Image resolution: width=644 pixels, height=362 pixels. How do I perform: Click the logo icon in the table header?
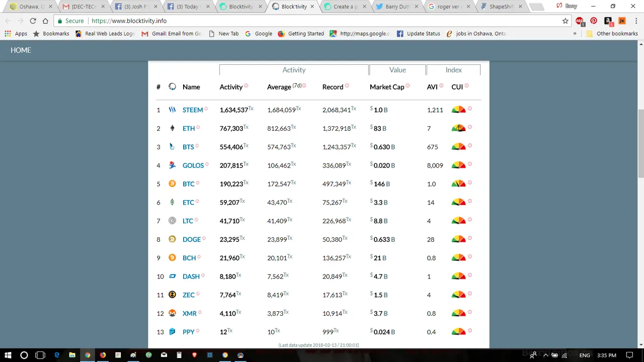172,86
